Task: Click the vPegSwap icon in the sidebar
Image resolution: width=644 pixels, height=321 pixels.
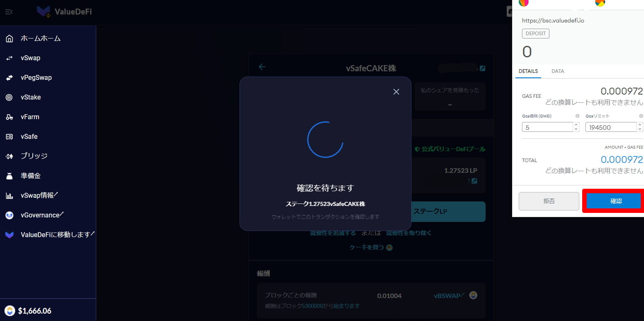Action: pyautogui.click(x=9, y=78)
